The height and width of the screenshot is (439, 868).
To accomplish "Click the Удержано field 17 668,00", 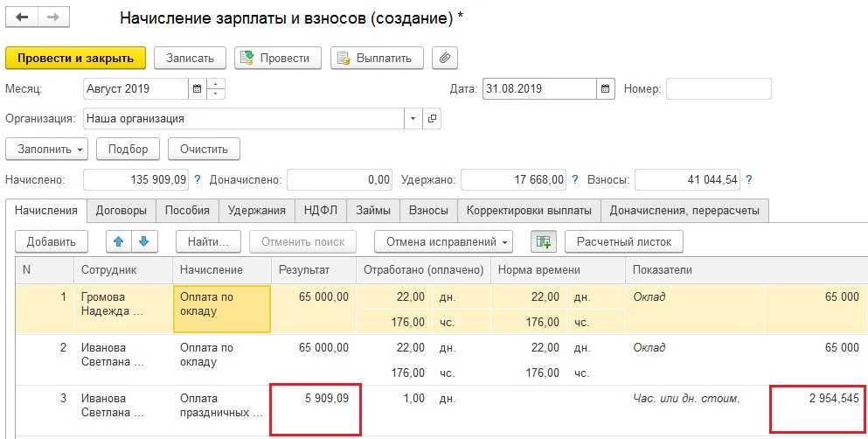I will 513,180.
